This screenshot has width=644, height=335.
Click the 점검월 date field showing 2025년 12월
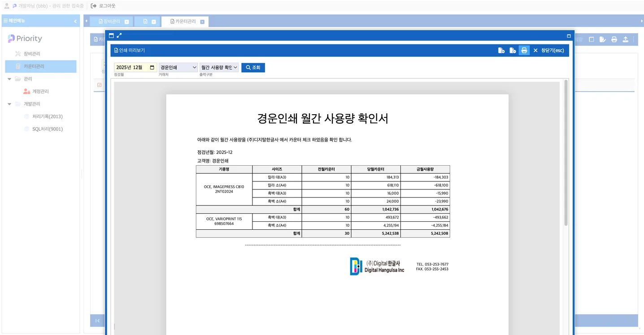click(x=136, y=67)
